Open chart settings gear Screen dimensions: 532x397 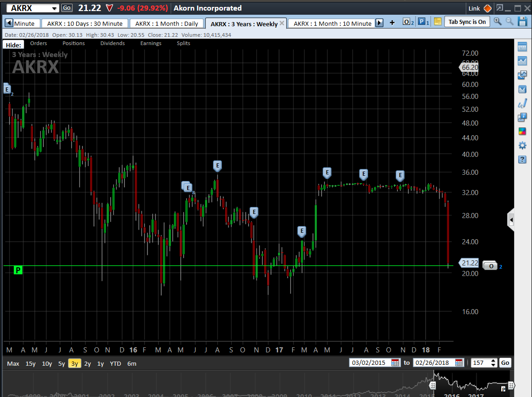[522, 145]
